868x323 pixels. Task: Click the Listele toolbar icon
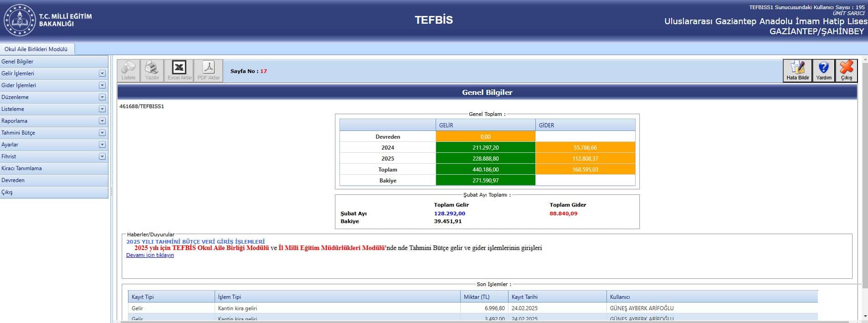coord(128,71)
